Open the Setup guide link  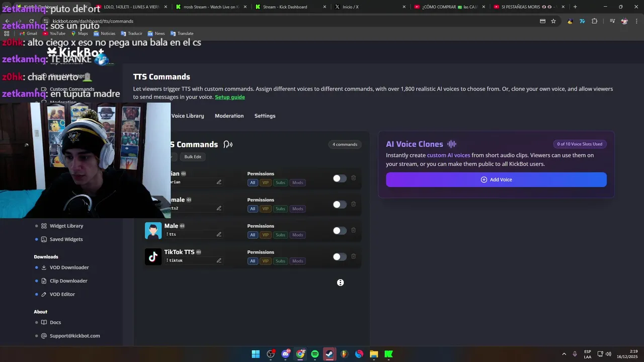pos(230,97)
